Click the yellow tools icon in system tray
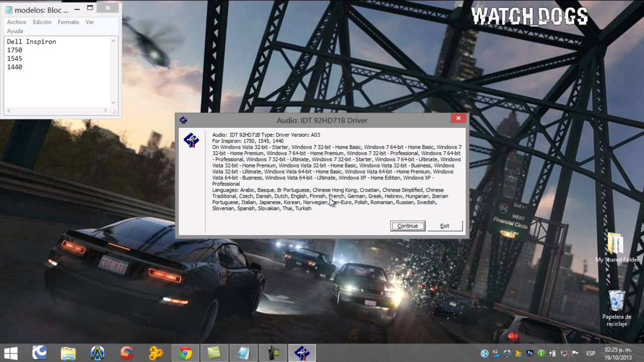This screenshot has height=362, width=644. pyautogui.click(x=519, y=353)
